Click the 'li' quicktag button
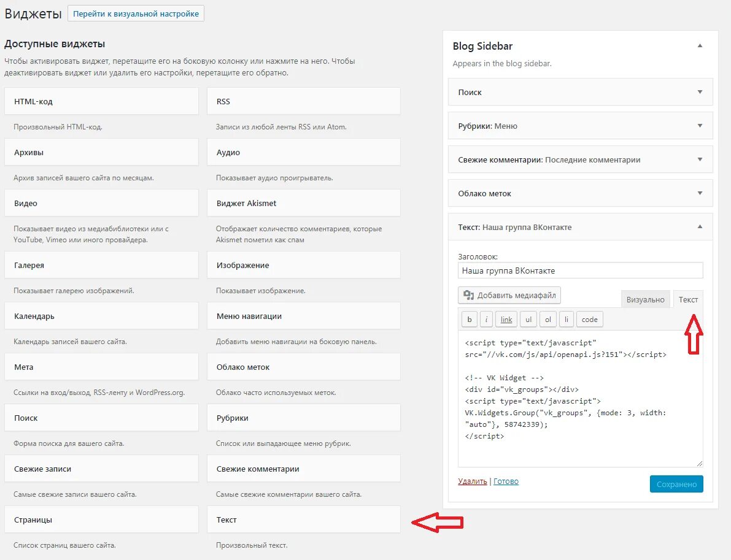The image size is (731, 560). coord(567,320)
